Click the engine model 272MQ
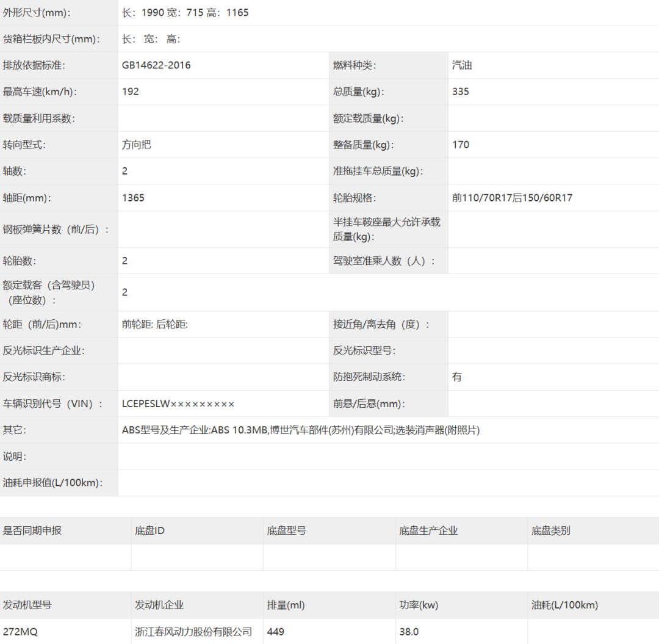The width and height of the screenshot is (659, 644). click(20, 631)
